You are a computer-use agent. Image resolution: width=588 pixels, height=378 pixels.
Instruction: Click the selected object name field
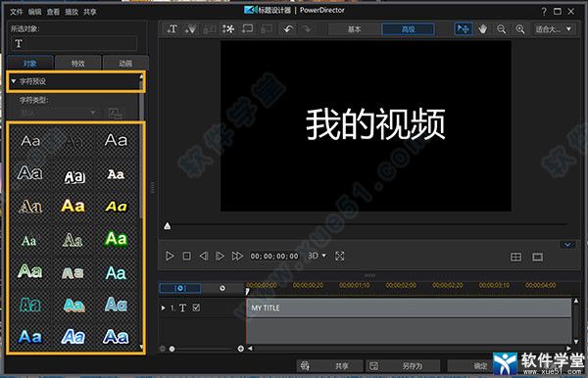[x=73, y=43]
